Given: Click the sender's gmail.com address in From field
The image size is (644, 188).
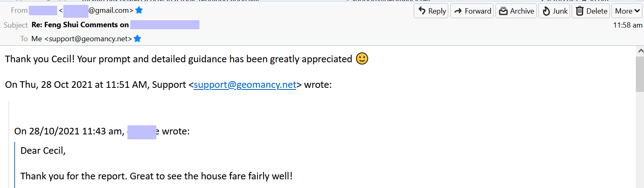Looking at the screenshot, I should (111, 11).
